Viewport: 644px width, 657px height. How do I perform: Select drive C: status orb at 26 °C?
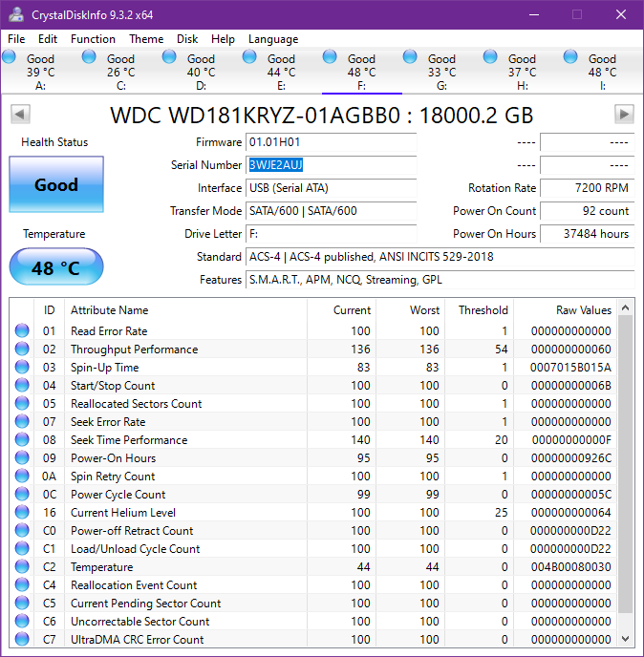[90, 57]
